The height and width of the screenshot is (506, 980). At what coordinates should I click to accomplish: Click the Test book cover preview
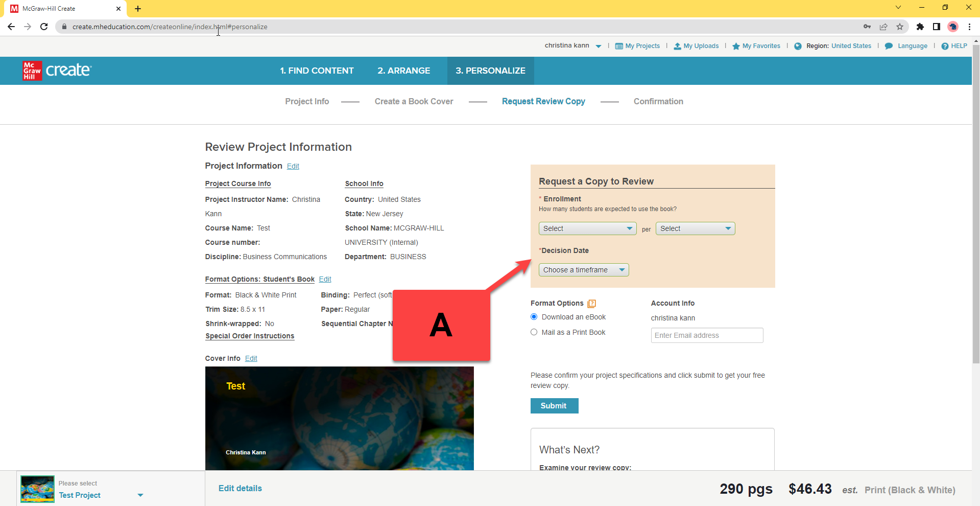(339, 418)
